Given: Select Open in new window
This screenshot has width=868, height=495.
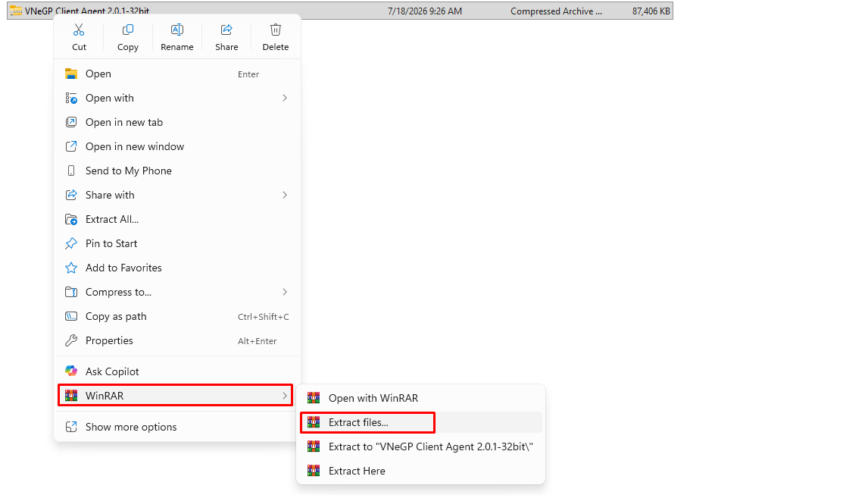Looking at the screenshot, I should click(x=177, y=146).
